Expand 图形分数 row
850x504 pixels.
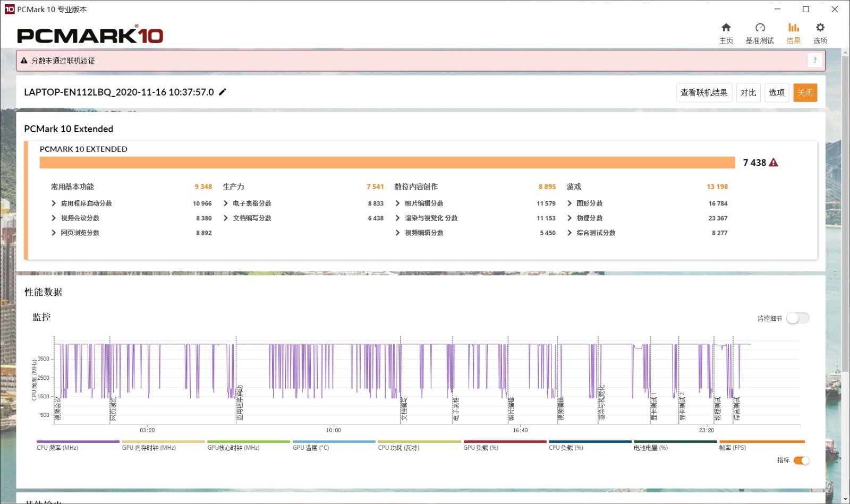(x=569, y=203)
